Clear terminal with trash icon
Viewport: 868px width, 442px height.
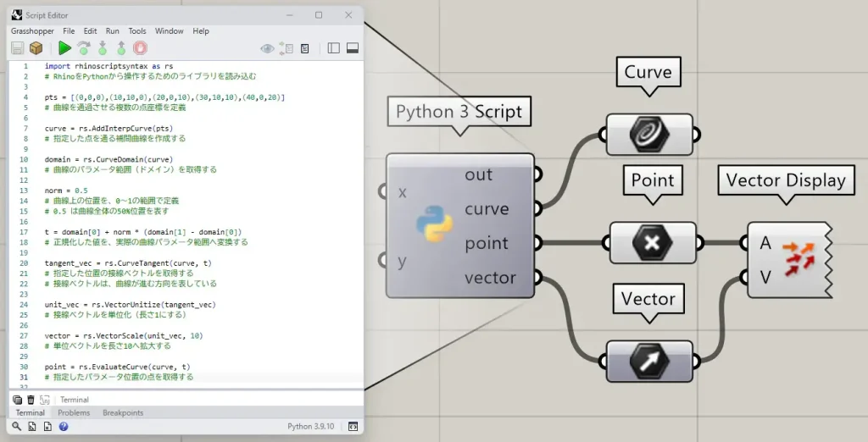click(31, 400)
